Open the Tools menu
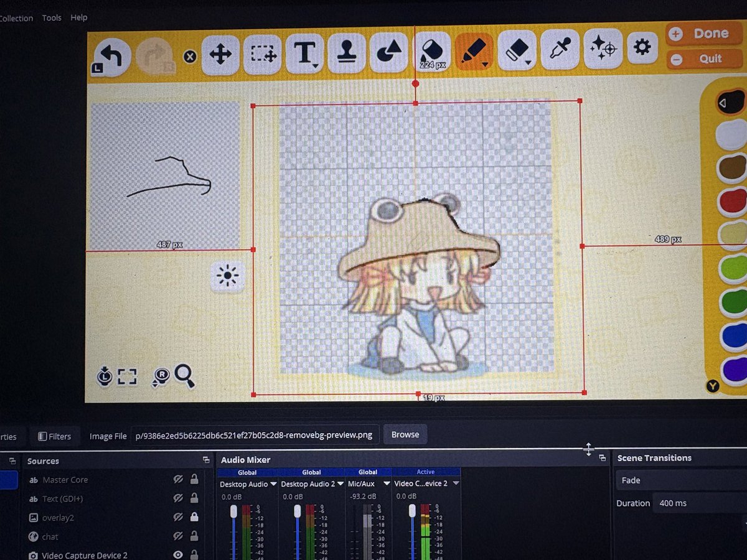The image size is (747, 560). coord(52,17)
